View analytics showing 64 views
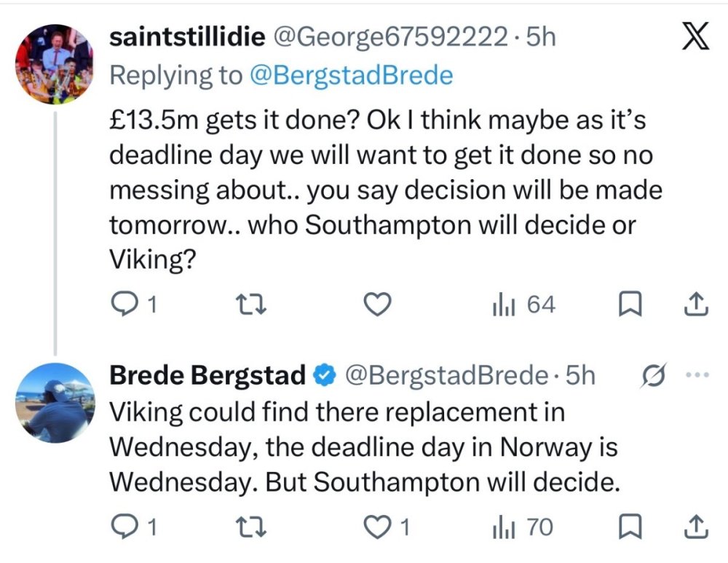This screenshot has height=563, width=728. pos(523,304)
